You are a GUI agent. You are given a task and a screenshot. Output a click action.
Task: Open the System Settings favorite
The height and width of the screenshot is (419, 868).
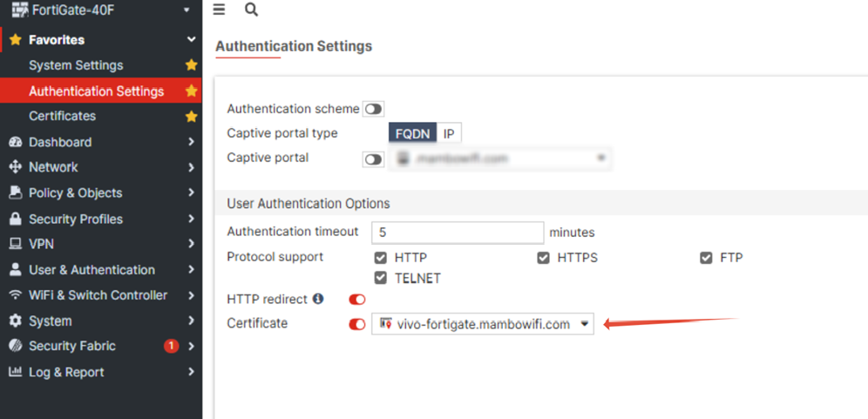point(76,65)
